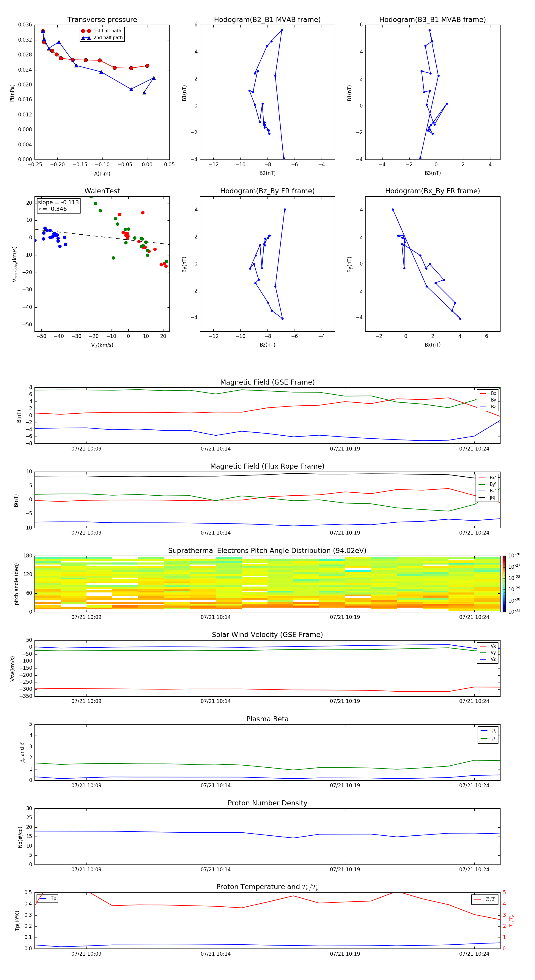Select the 'Hodogram(B3_B1 MVAB frame)' title
Viewport: 535px width, 980px height.
point(432,20)
